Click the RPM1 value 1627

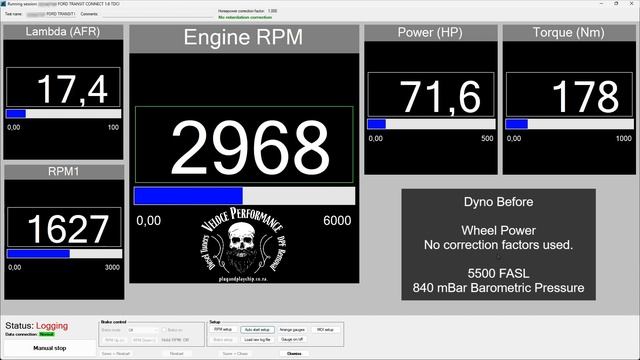68,229
